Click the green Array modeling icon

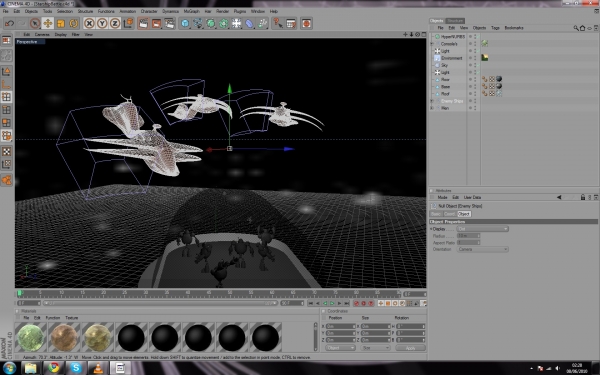pos(224,24)
